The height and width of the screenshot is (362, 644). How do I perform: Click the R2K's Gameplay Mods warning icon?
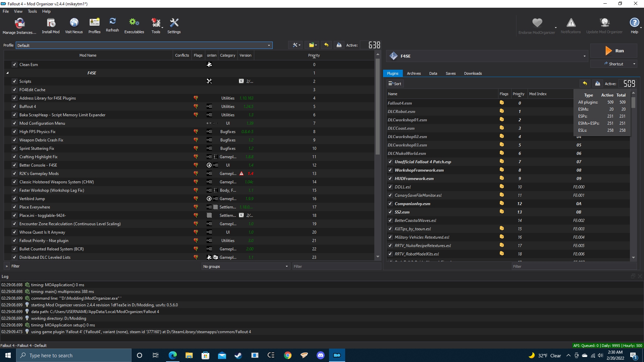pos(241,174)
